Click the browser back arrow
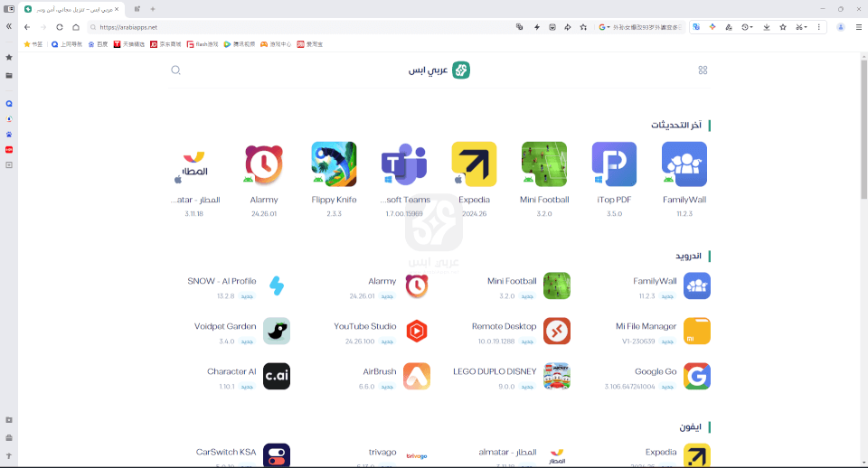This screenshot has height=468, width=868. coord(27,27)
